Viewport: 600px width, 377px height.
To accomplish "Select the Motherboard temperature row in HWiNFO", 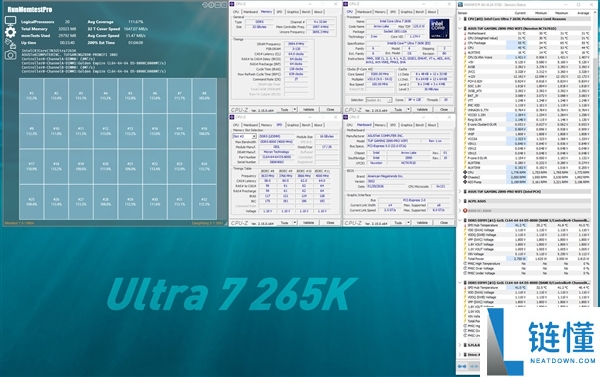I will pyautogui.click(x=526, y=33).
